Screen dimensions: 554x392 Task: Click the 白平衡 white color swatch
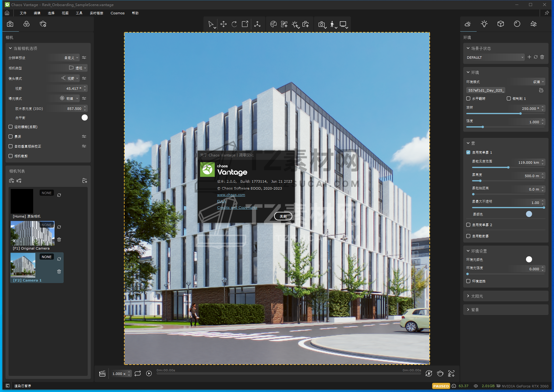pos(85,117)
